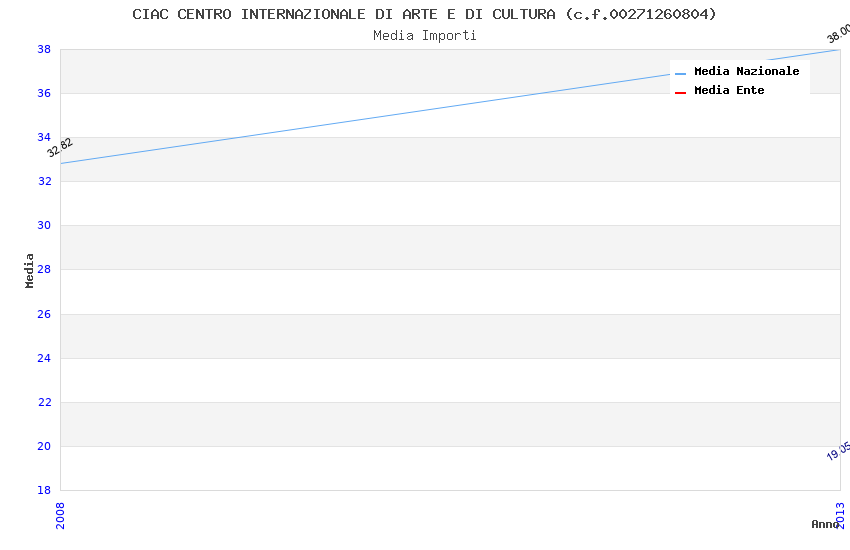Select the Media Ente legend label
This screenshot has width=850, height=550.
click(729, 90)
